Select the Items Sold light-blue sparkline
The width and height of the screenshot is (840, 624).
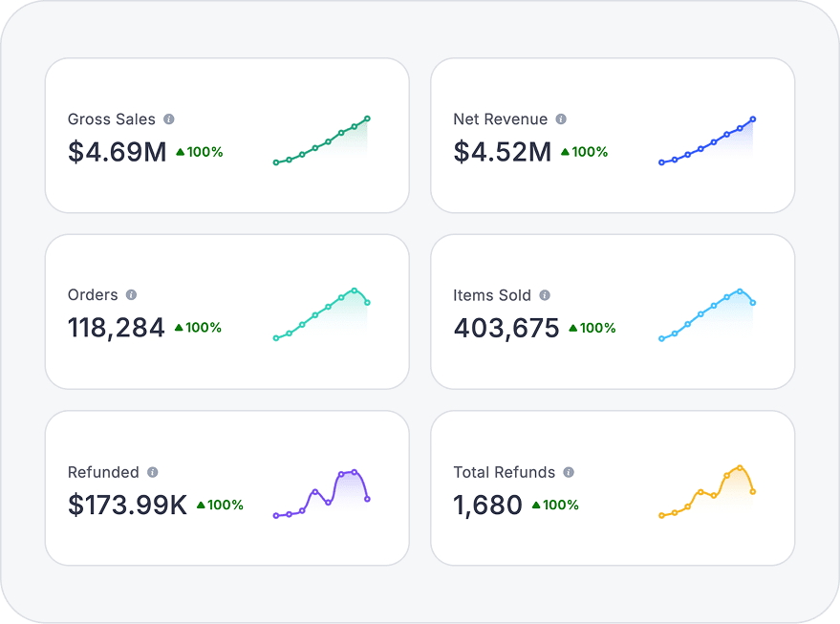tap(706, 314)
